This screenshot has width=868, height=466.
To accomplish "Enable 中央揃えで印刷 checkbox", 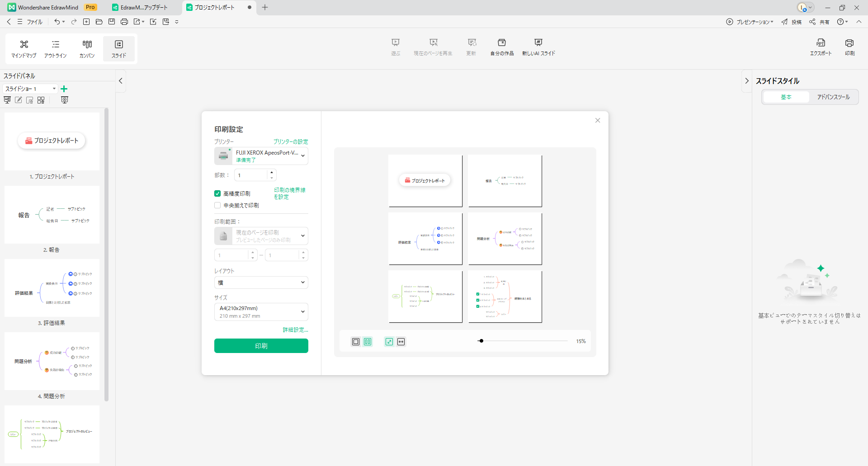I will click(x=217, y=205).
